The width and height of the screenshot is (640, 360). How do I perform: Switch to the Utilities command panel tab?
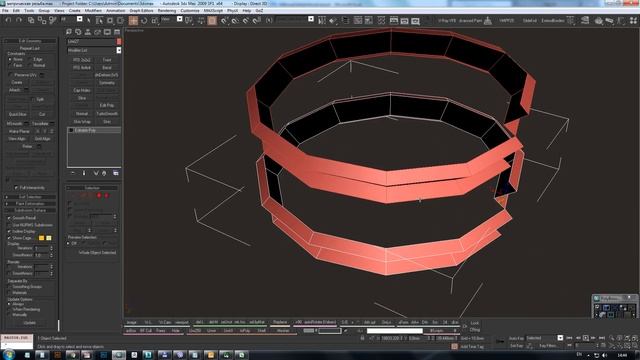pos(117,32)
